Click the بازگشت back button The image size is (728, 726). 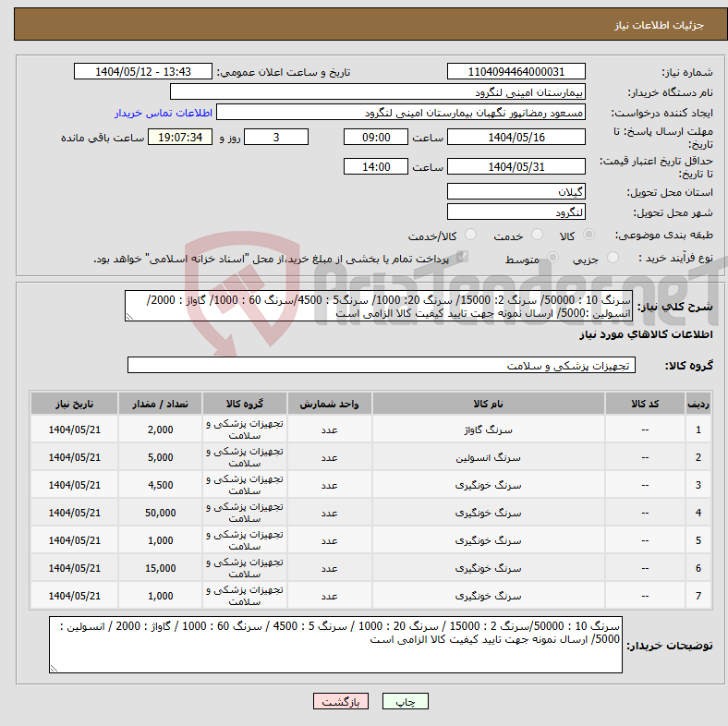pos(341,701)
